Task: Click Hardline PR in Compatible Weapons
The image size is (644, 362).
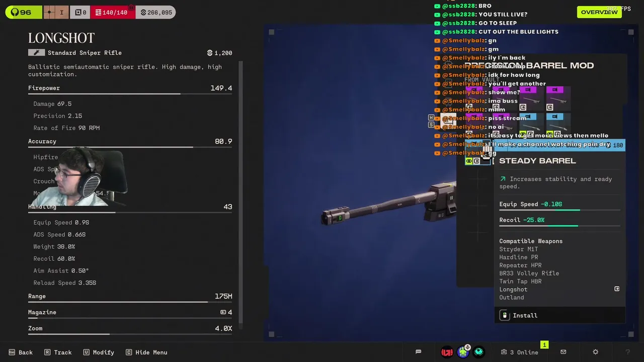Action: click(x=519, y=257)
